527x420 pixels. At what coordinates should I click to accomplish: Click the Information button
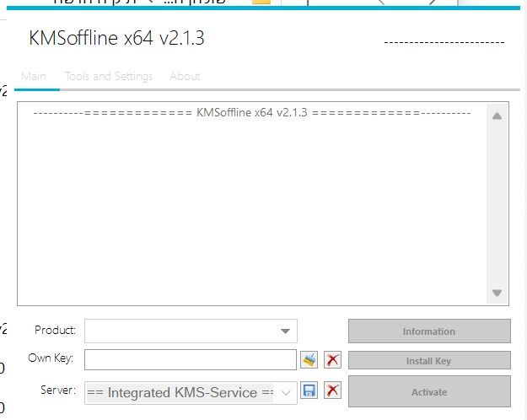(x=429, y=331)
